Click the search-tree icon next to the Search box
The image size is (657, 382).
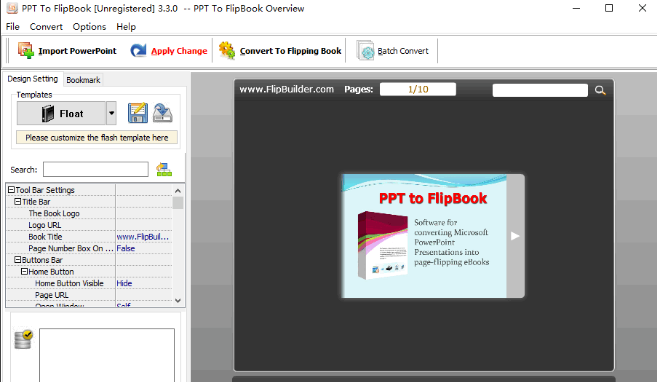coord(164,170)
